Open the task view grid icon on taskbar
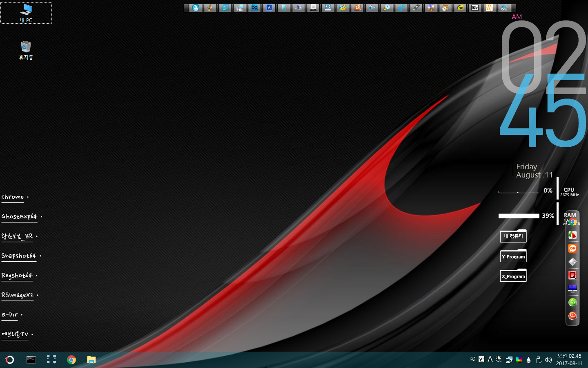Screen dimensions: 588x368 tap(51, 360)
